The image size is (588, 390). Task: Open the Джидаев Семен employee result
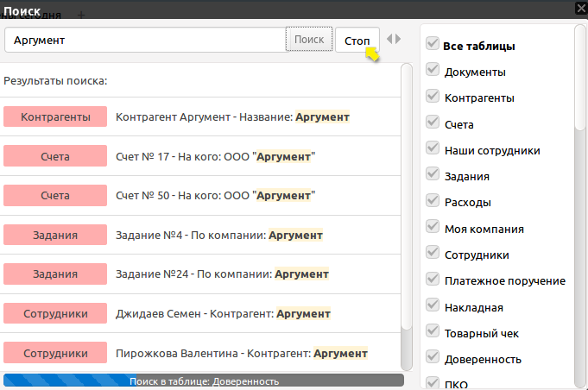pos(223,313)
